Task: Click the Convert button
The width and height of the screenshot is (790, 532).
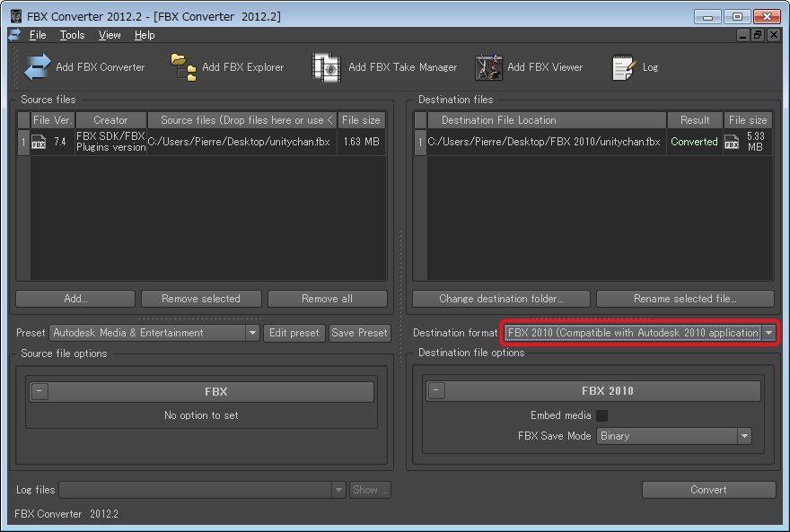Action: tap(709, 490)
